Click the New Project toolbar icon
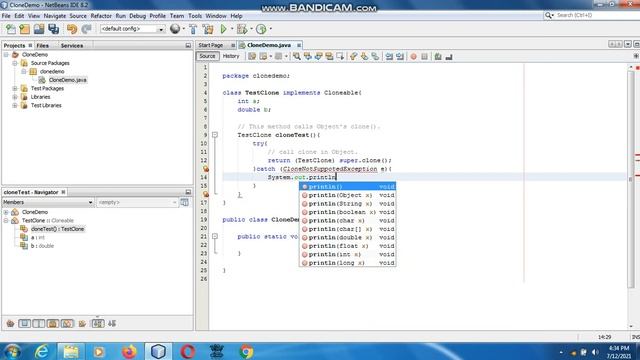Image resolution: width=640 pixels, height=360 pixels. click(x=24, y=29)
